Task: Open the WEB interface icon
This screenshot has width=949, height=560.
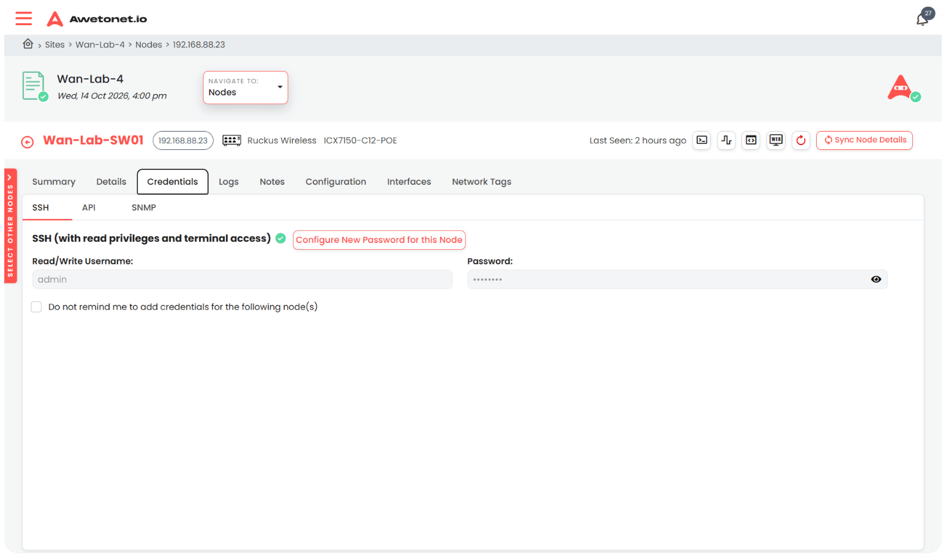Action: [x=776, y=140]
